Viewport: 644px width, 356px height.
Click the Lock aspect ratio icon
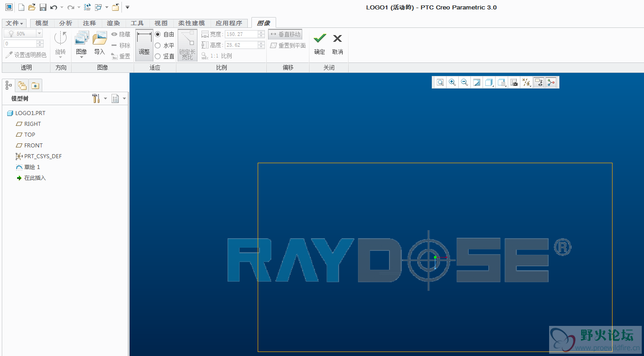point(188,45)
